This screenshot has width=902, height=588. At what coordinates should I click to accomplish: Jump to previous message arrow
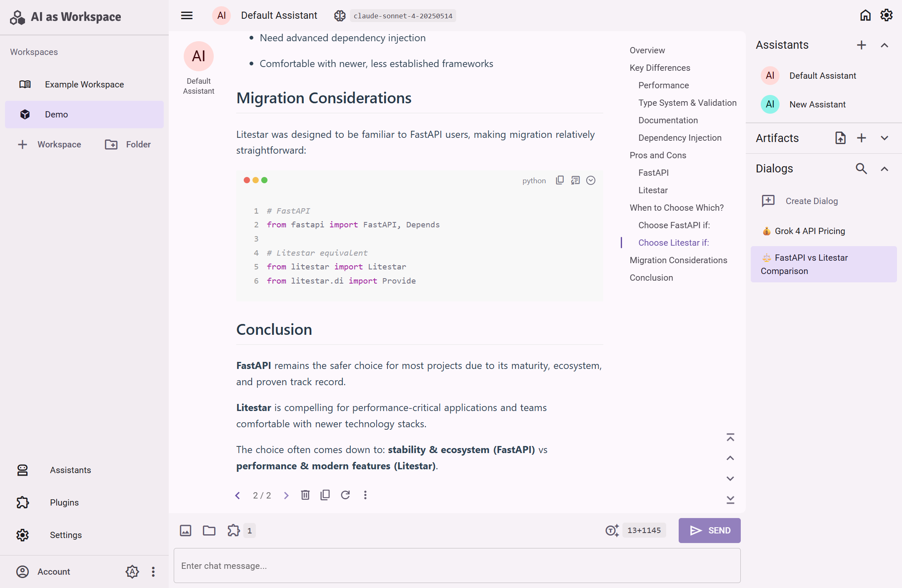pyautogui.click(x=730, y=458)
